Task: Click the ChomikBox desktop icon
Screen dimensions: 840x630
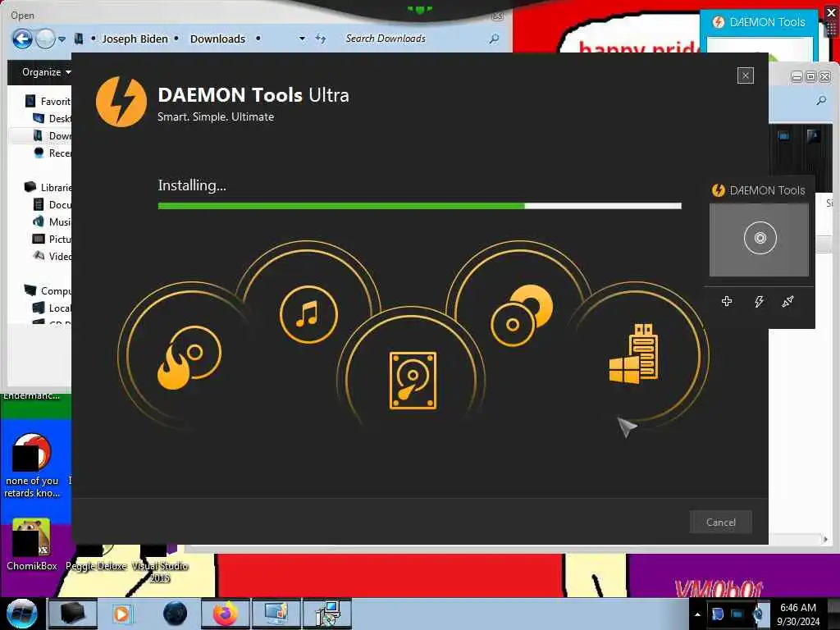Action: click(31, 545)
